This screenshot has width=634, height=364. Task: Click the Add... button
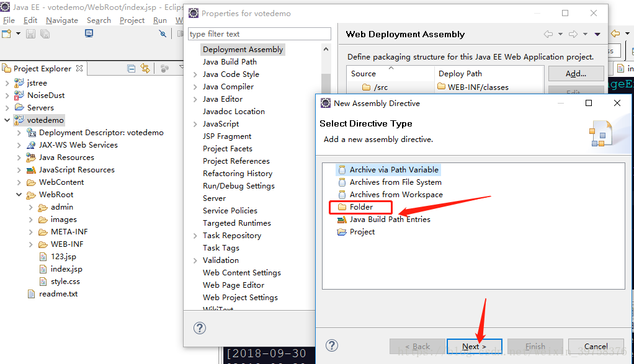coord(576,74)
